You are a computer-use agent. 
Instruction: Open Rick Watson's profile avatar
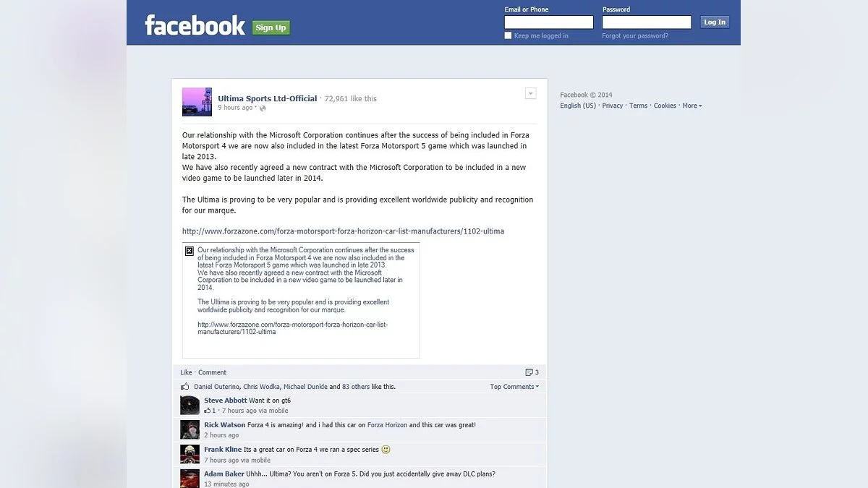[x=190, y=429]
